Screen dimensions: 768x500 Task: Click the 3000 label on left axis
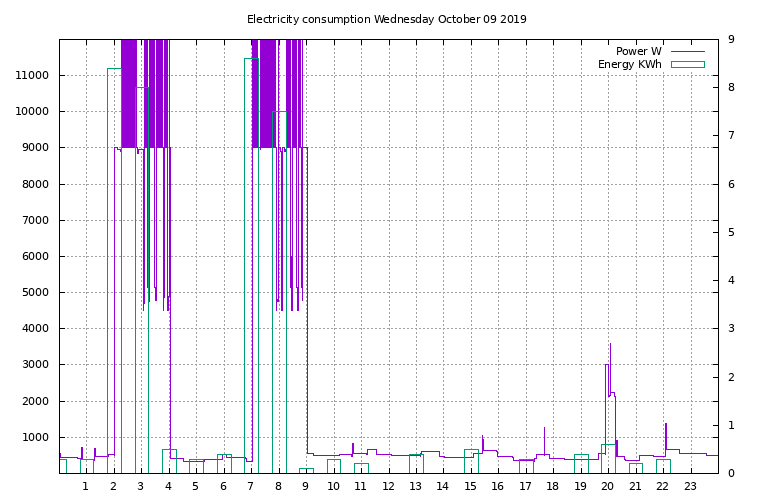[x=35, y=365]
